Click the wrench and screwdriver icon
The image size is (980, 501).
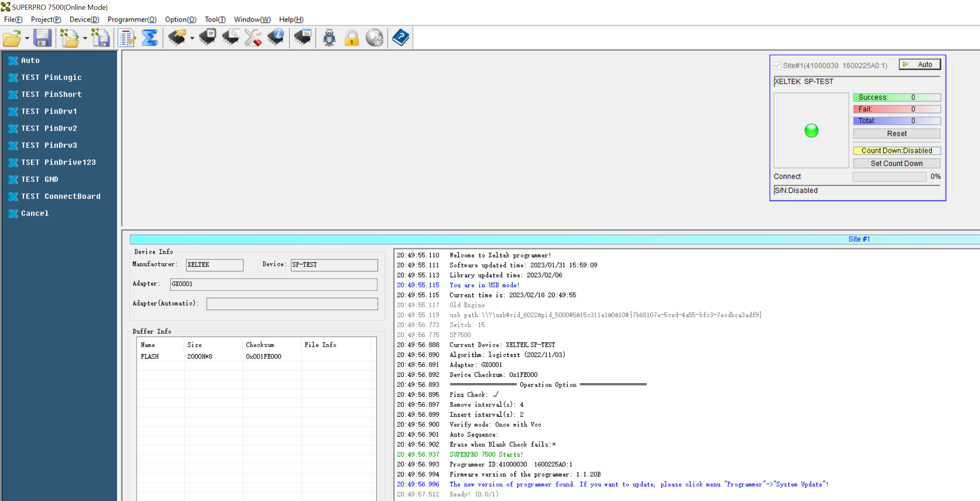[253, 38]
